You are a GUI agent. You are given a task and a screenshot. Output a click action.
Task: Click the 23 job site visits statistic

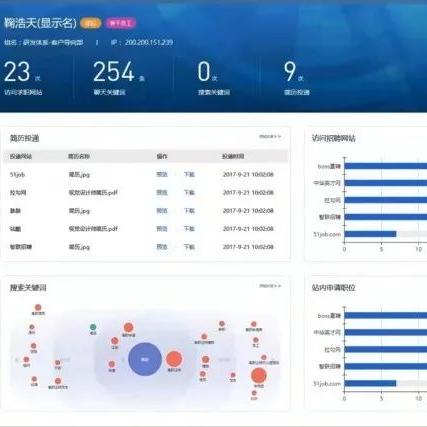click(x=23, y=77)
